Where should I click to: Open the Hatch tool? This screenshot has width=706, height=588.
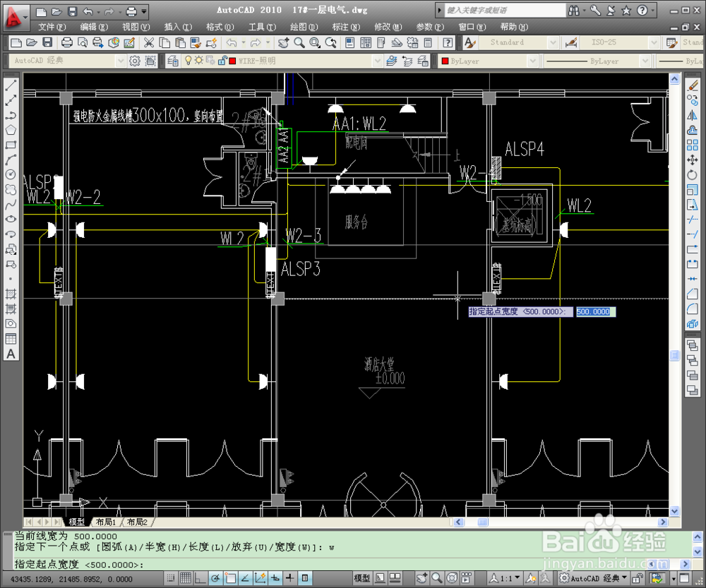[x=11, y=294]
